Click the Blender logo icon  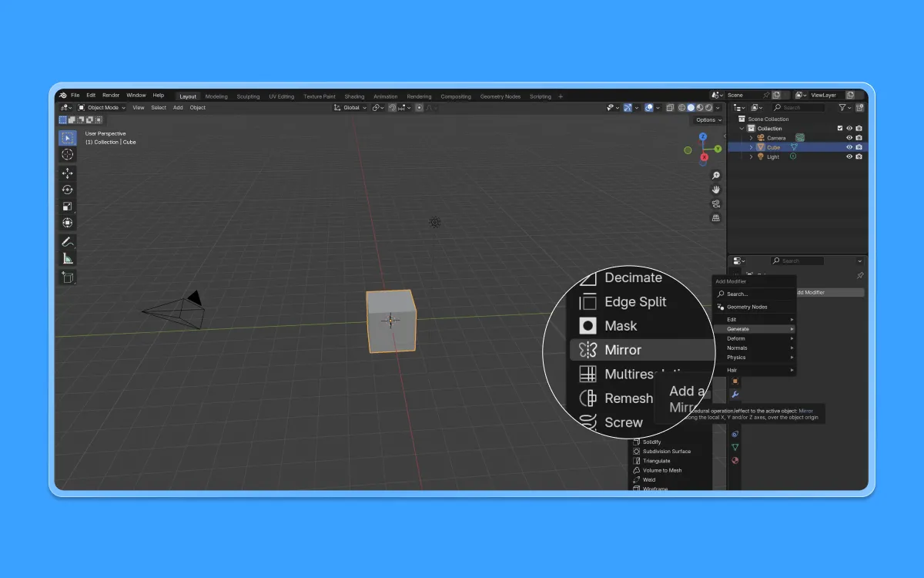(62, 96)
